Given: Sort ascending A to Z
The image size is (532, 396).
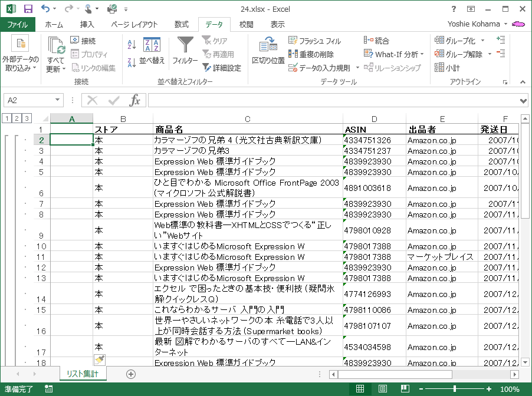Looking at the screenshot, I should 132,44.
